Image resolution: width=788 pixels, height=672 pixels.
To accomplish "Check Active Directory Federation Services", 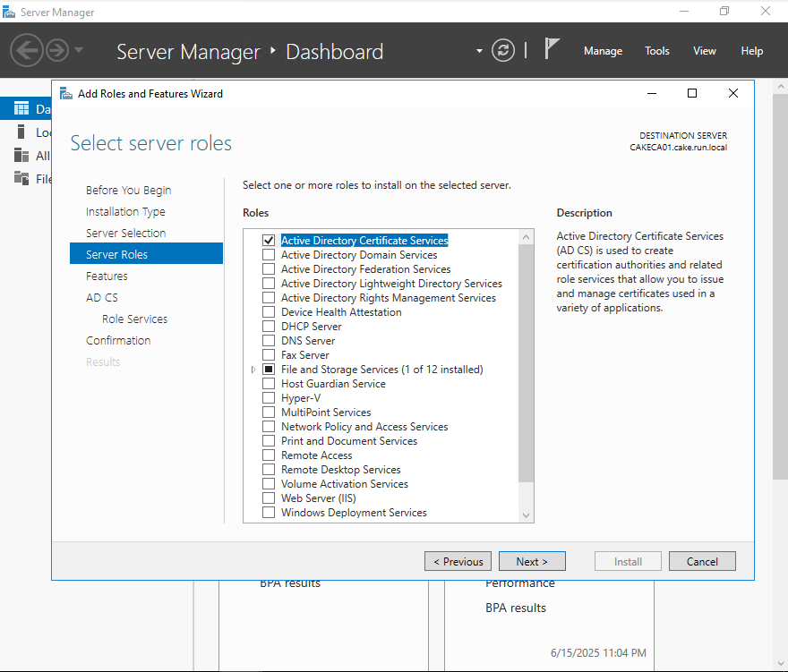I will coord(269,269).
